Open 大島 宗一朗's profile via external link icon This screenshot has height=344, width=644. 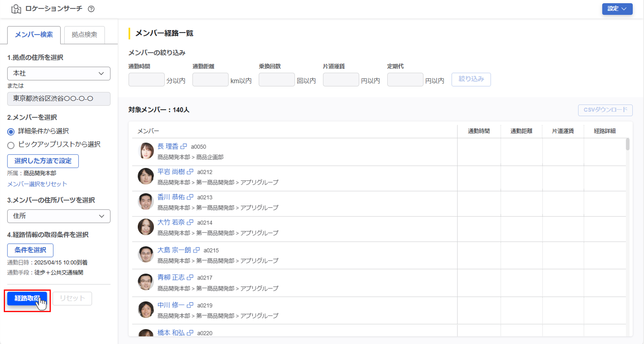click(197, 250)
